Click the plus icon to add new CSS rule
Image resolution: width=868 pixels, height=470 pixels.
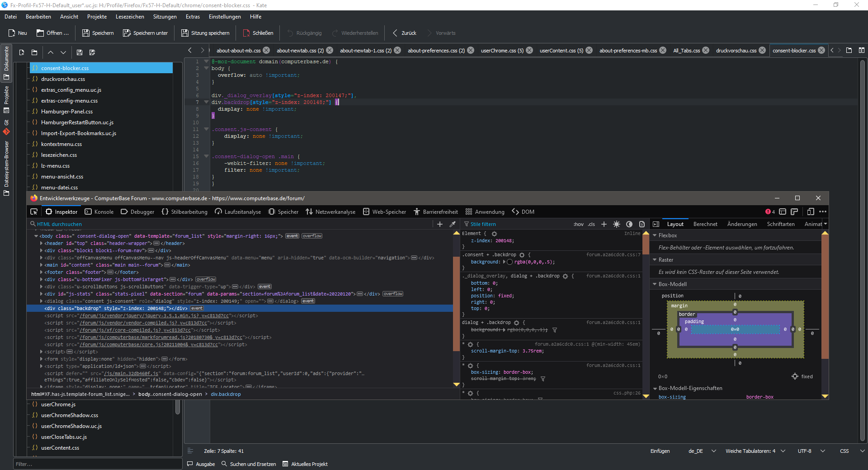pyautogui.click(x=604, y=224)
